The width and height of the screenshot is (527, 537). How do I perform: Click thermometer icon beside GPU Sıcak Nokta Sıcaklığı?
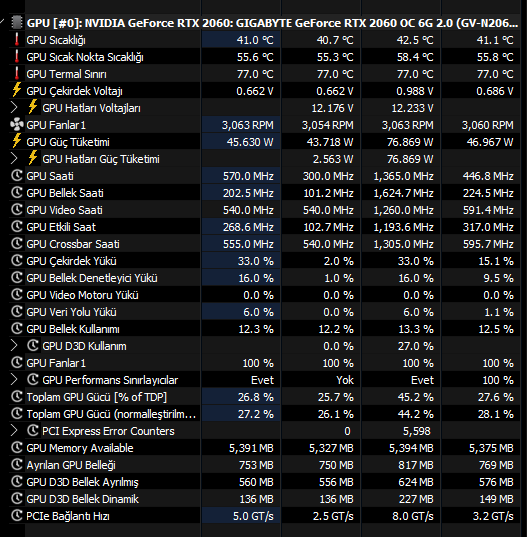tap(16, 57)
